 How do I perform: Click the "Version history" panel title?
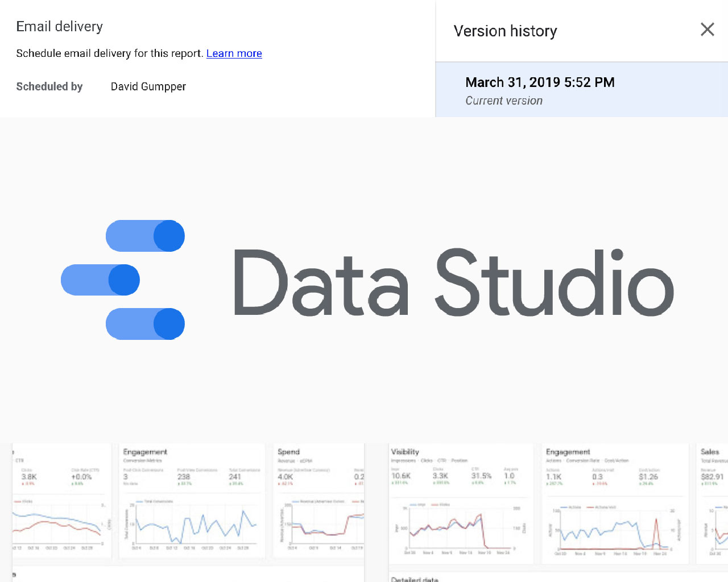tap(506, 31)
